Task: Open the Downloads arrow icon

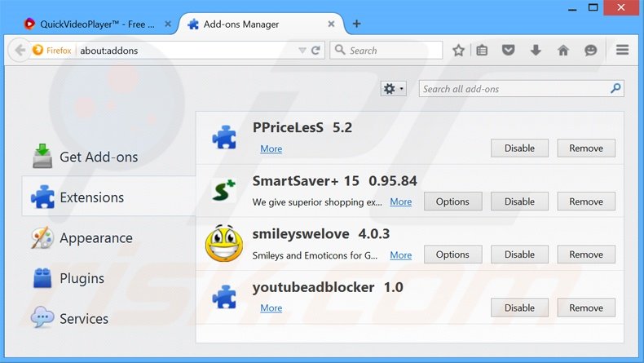Action: [x=536, y=50]
